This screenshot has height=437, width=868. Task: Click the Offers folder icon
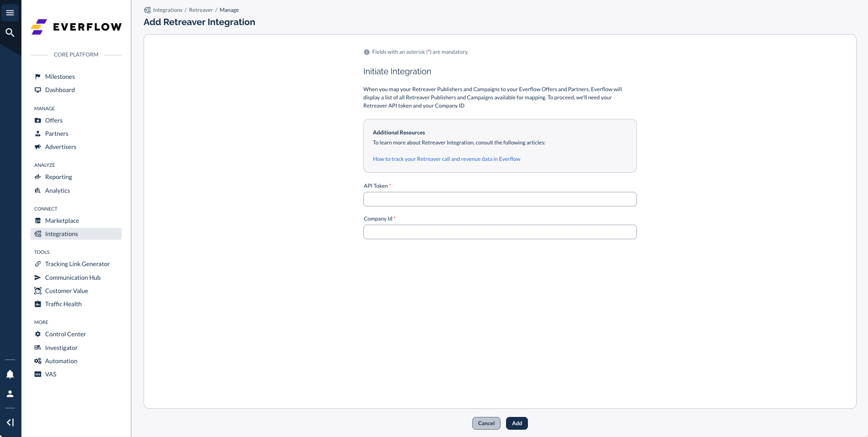click(38, 120)
